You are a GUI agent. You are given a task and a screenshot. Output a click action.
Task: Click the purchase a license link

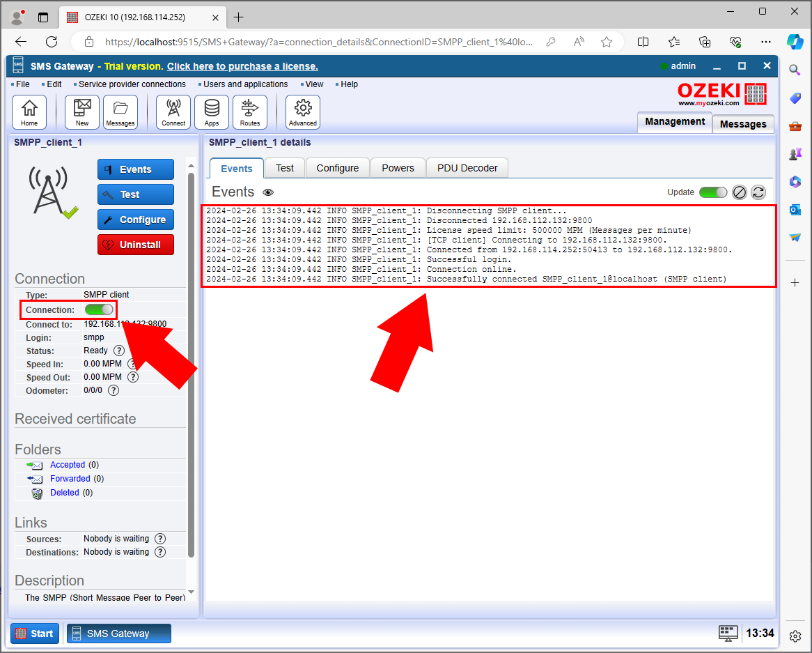pyautogui.click(x=242, y=66)
